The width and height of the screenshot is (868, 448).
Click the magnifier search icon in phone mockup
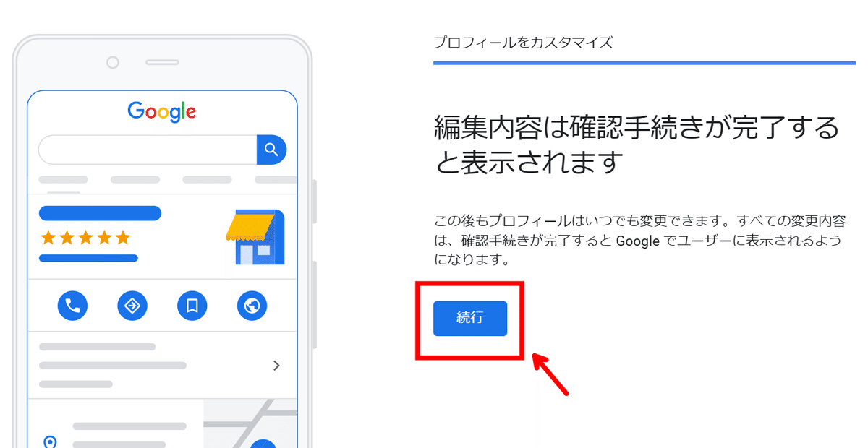click(x=271, y=150)
